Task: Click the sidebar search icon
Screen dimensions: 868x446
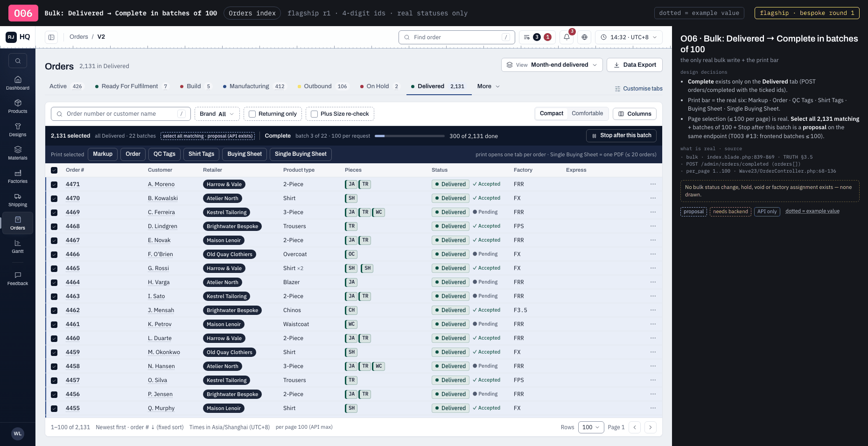Action: point(18,61)
